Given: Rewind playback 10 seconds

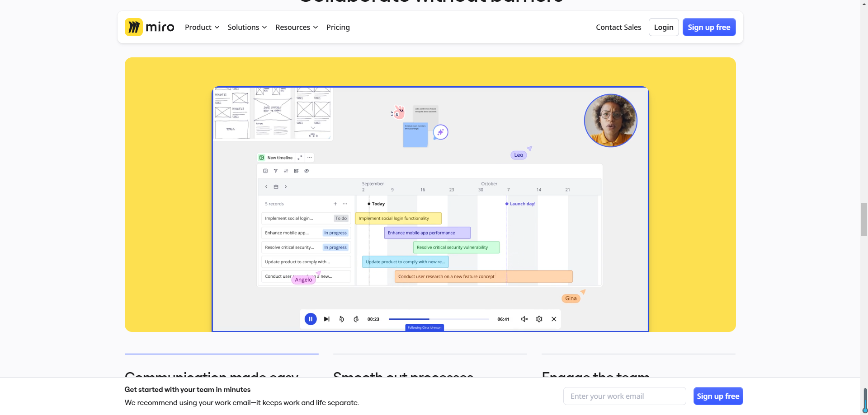Looking at the screenshot, I should coord(342,319).
